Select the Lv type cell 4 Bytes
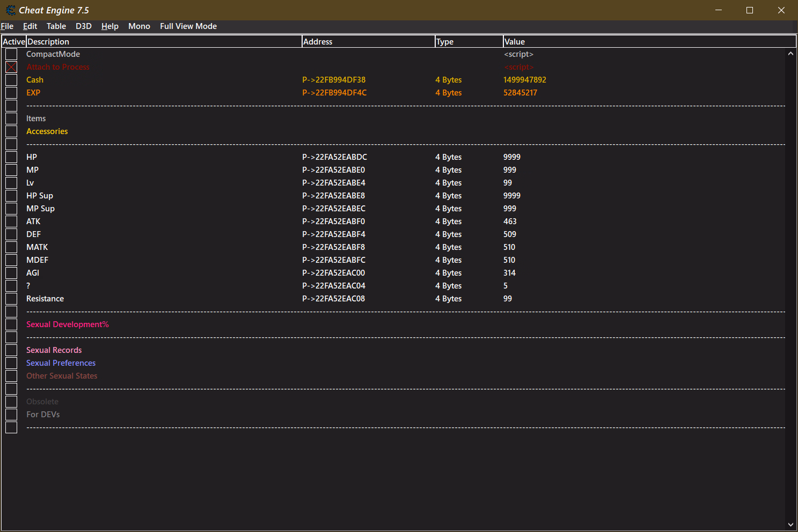 (449, 183)
